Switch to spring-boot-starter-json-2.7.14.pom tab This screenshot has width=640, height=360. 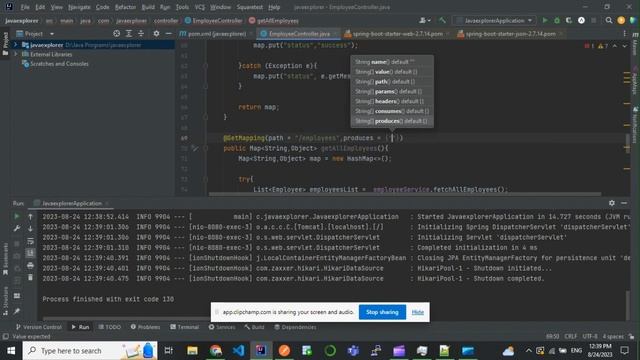[x=510, y=34]
